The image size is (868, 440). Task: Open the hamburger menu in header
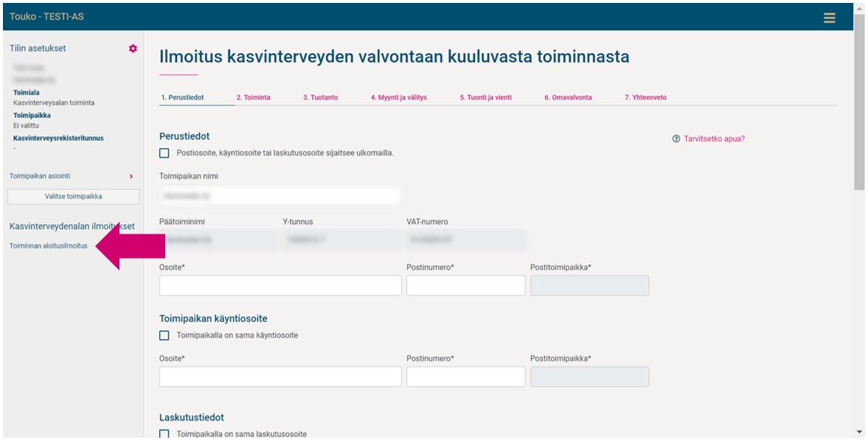pos(829,18)
